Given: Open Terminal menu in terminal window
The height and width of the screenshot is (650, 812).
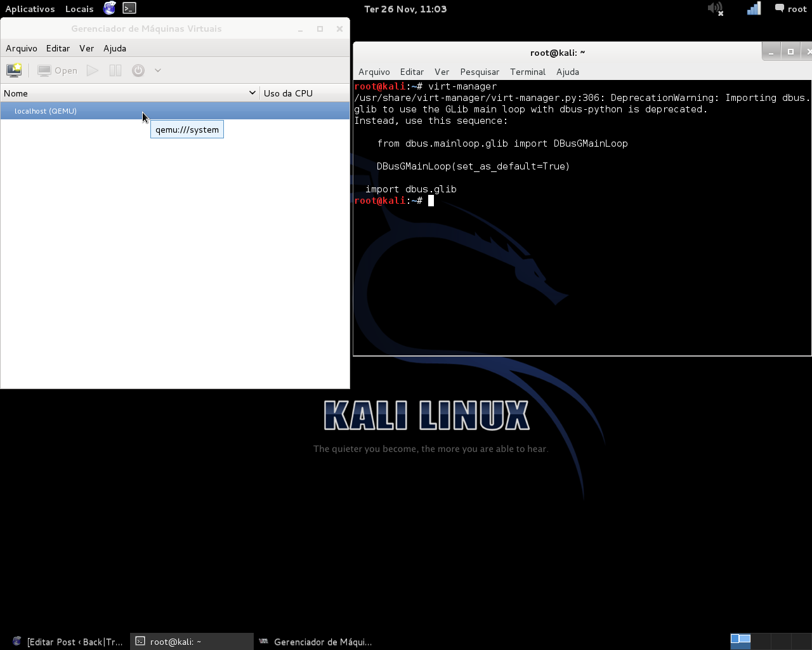Looking at the screenshot, I should pyautogui.click(x=528, y=72).
